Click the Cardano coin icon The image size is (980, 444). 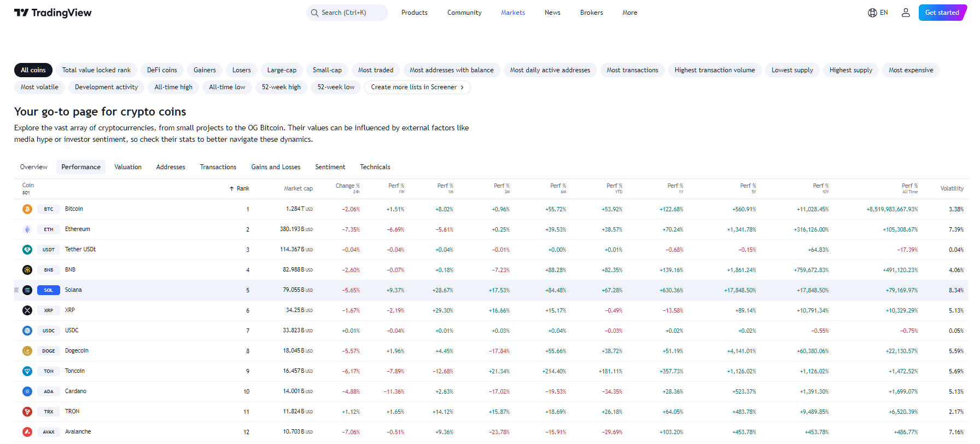[x=27, y=391]
